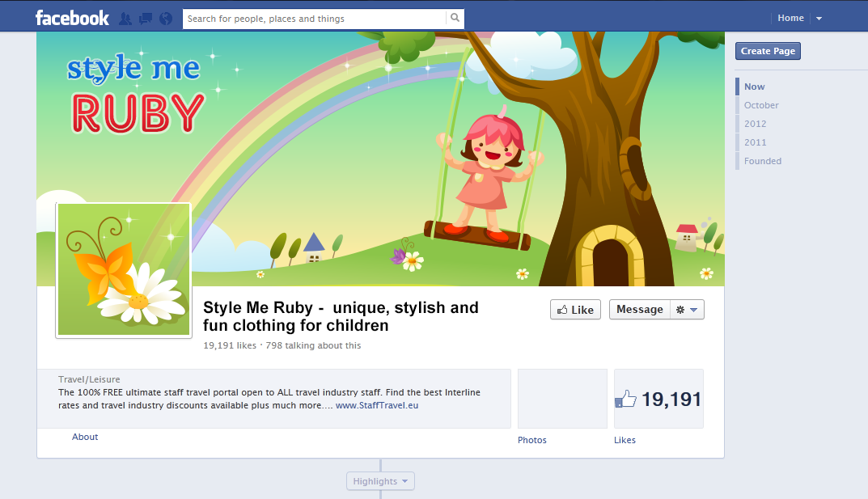This screenshot has width=868, height=499.
Task: Jump to Founded in the timeline
Action: pyautogui.click(x=763, y=161)
